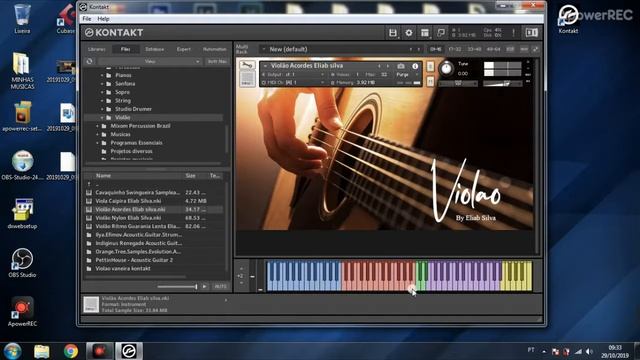Open Lixeira recycle bin on desktop
The width and height of the screenshot is (640, 360).
point(22,18)
